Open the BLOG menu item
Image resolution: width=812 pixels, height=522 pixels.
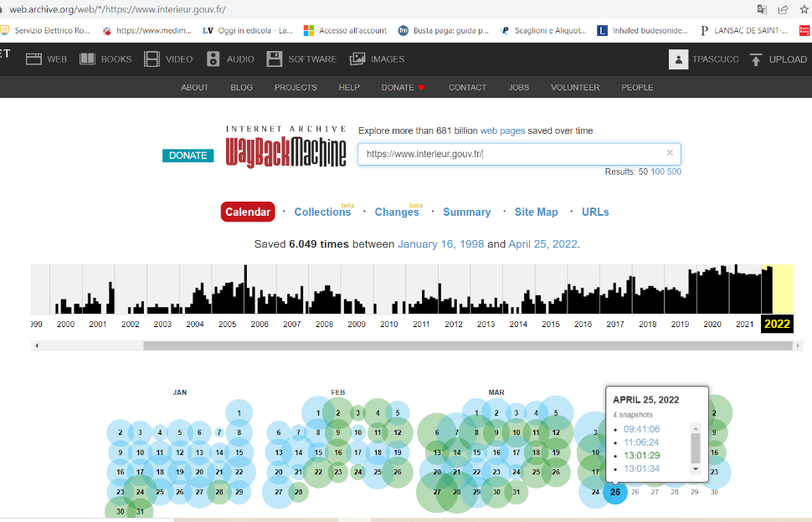tap(241, 88)
